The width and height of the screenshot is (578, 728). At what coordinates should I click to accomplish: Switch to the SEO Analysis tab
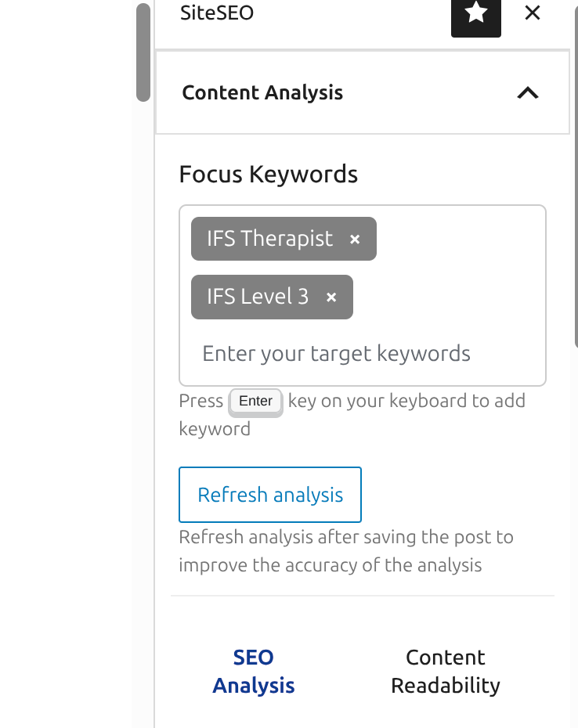[254, 672]
